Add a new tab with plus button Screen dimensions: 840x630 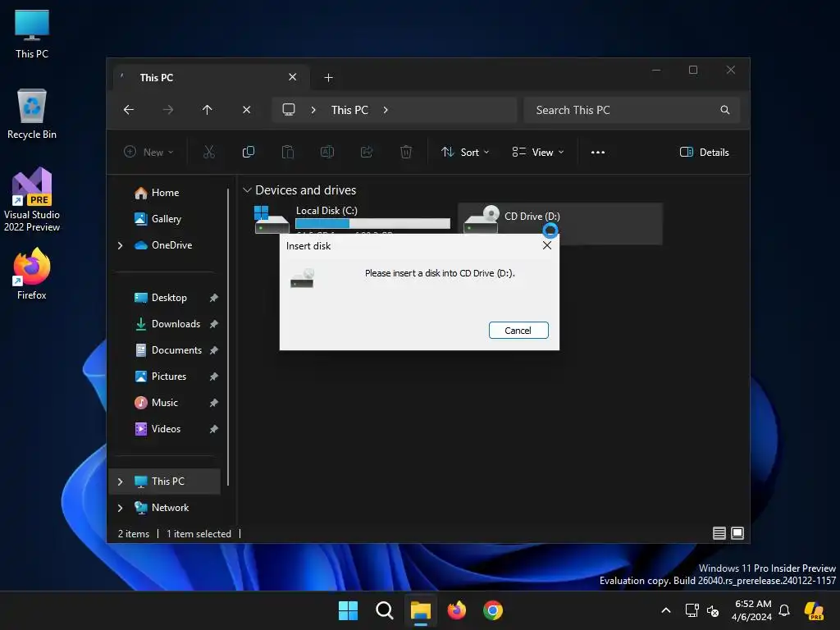(x=328, y=78)
